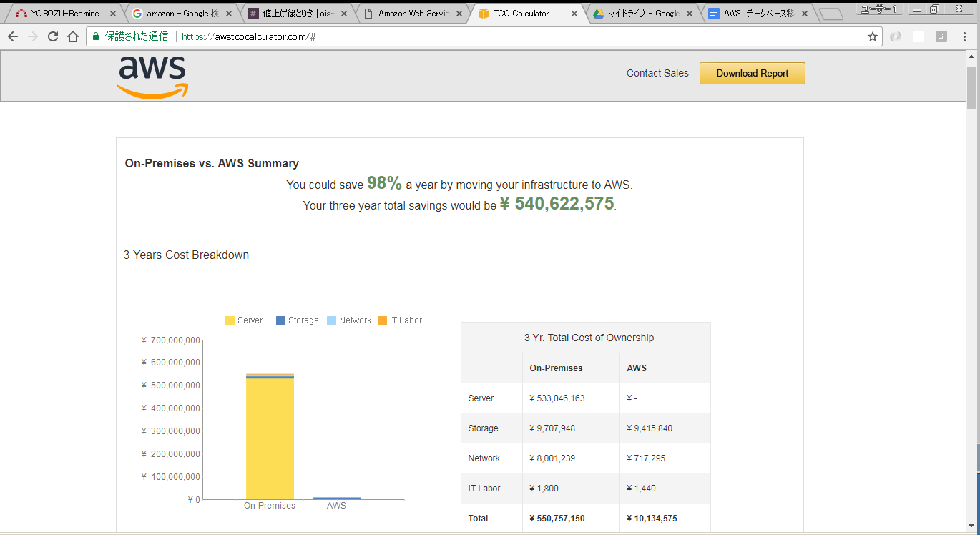Click the page vertical scrollbar thumb
Image resolution: width=980 pixels, height=535 pixels.
pyautogui.click(x=971, y=87)
